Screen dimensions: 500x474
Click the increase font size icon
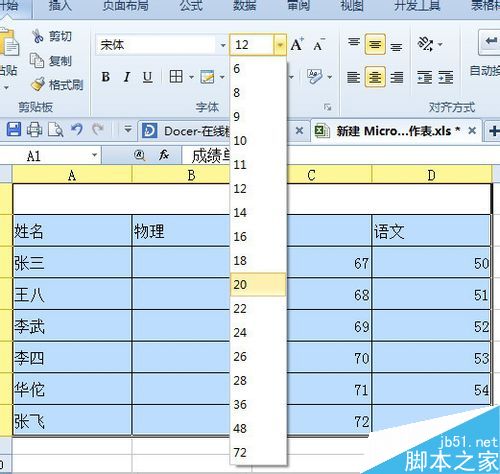click(297, 44)
